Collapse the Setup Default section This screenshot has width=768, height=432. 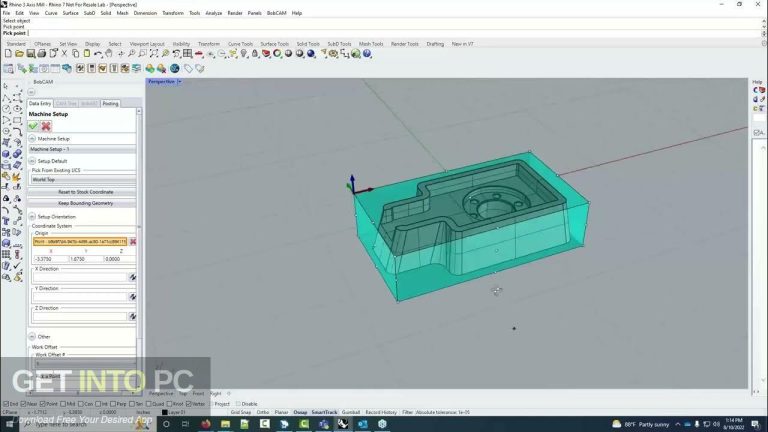point(31,160)
